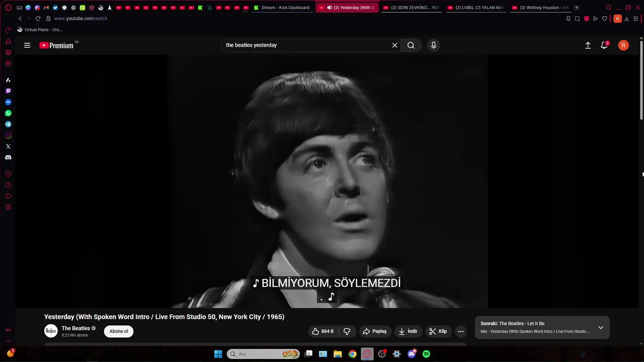
Task: Switch to Whitney Houston tab
Action: (540, 8)
